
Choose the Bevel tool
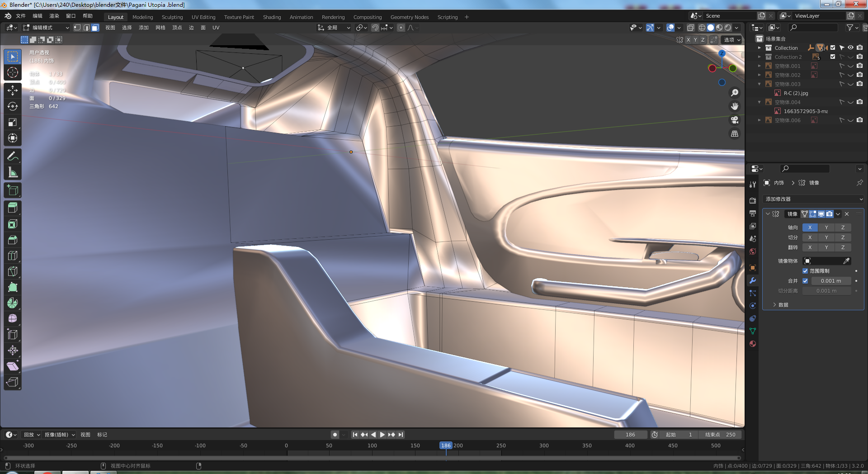[13, 240]
